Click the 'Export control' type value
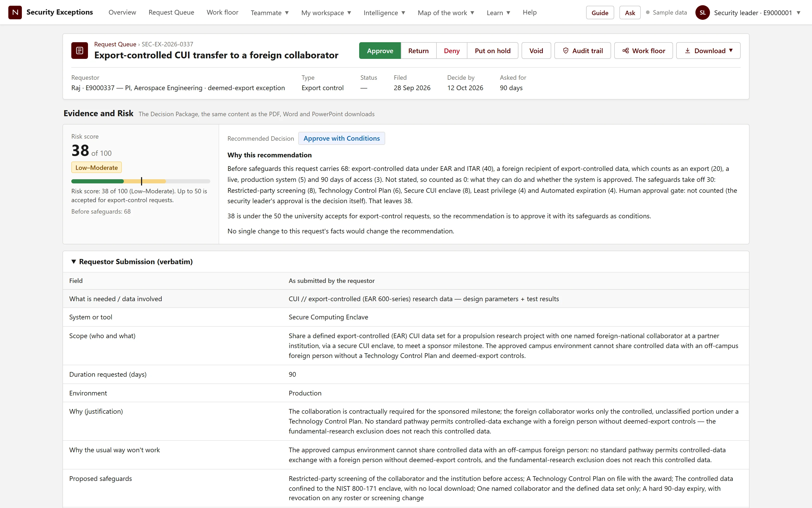This screenshot has height=508, width=812. (x=322, y=88)
